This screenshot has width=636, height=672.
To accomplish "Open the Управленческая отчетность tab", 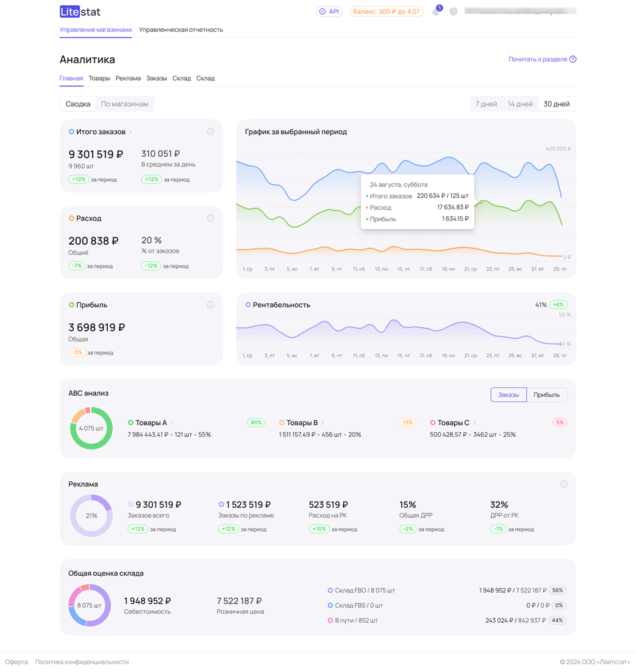I will [x=181, y=30].
